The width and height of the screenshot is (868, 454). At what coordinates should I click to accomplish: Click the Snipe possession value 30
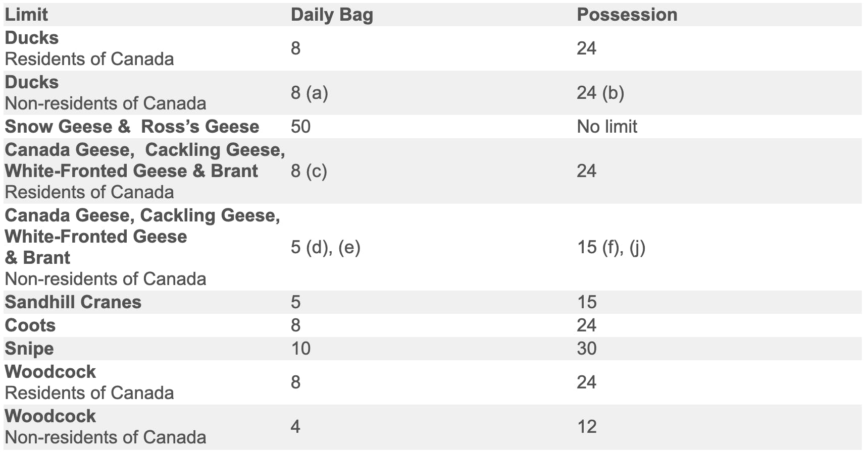click(586, 349)
